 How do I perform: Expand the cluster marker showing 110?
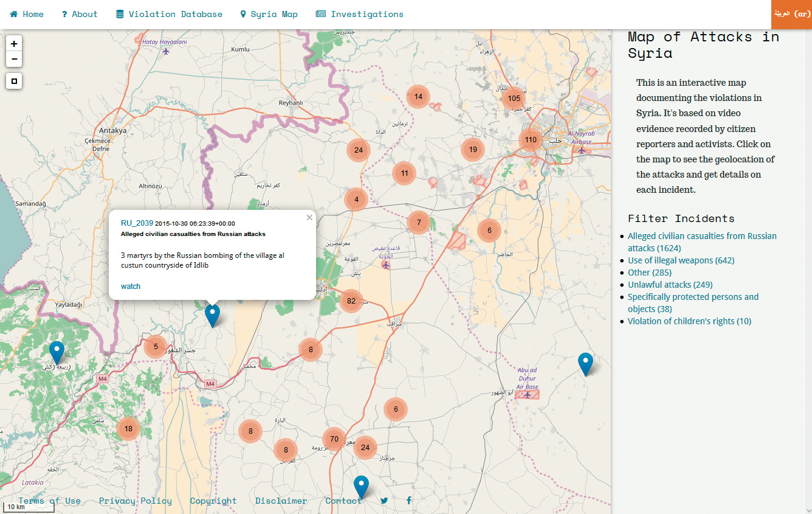click(x=531, y=139)
